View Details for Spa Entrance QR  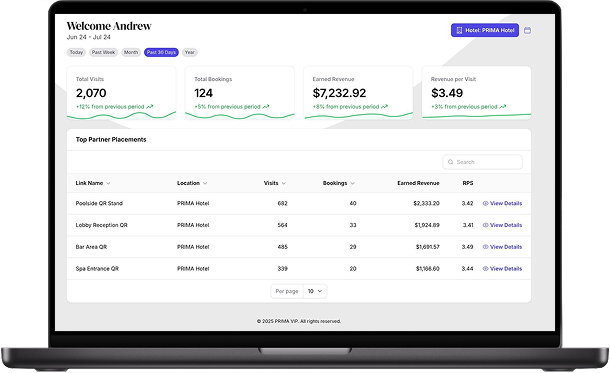point(502,269)
